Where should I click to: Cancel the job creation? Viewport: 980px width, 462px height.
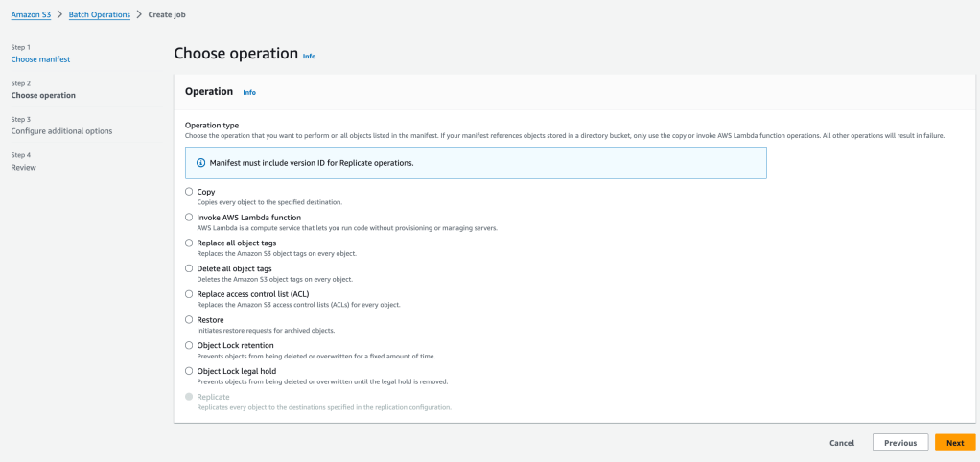pos(841,443)
